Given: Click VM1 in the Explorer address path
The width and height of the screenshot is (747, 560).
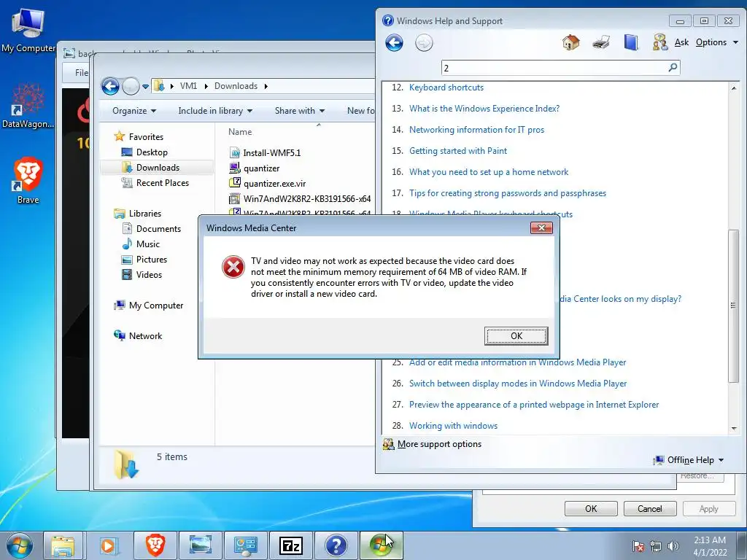Looking at the screenshot, I should point(188,86).
